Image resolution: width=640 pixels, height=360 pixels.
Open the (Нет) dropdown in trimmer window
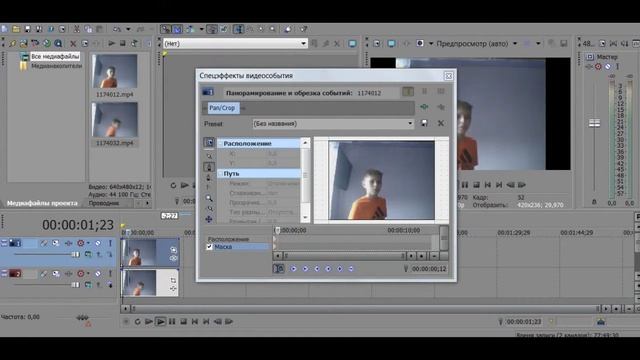[236, 43]
